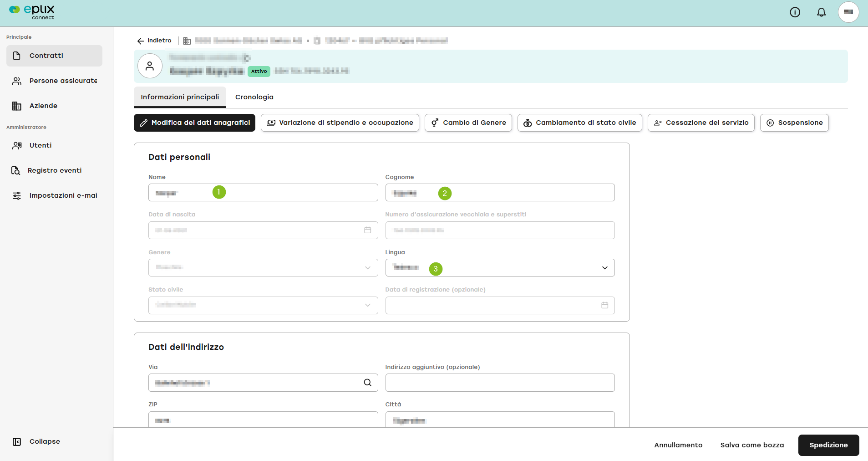
Task: Click the contract icon in the breadcrumb
Action: (317, 41)
